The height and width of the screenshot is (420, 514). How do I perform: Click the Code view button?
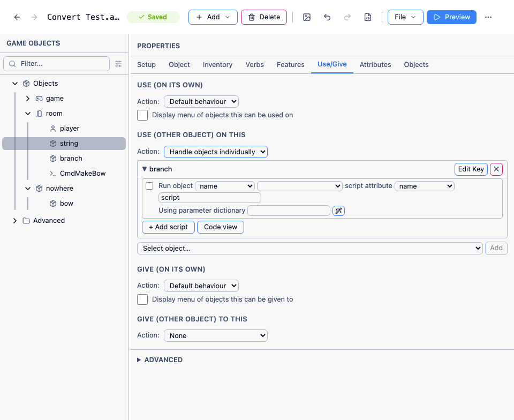(x=221, y=227)
